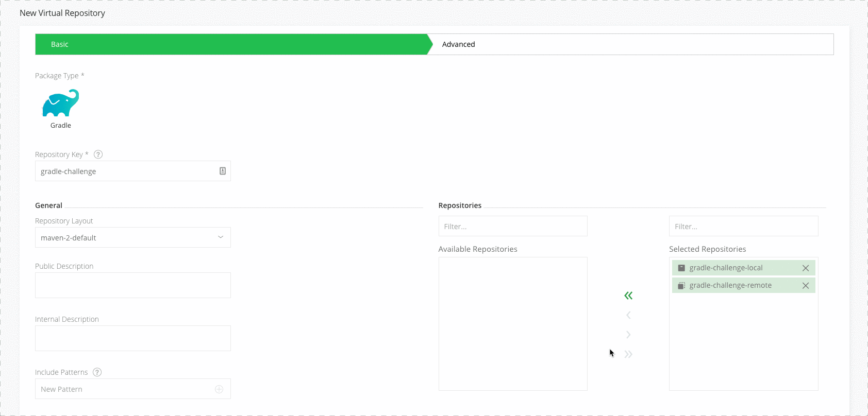This screenshot has width=868, height=416.
Task: Click the Repository Key help question mark
Action: 98,154
